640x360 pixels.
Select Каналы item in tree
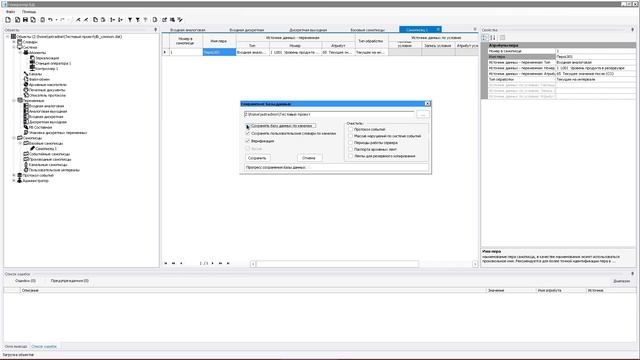click(35, 74)
